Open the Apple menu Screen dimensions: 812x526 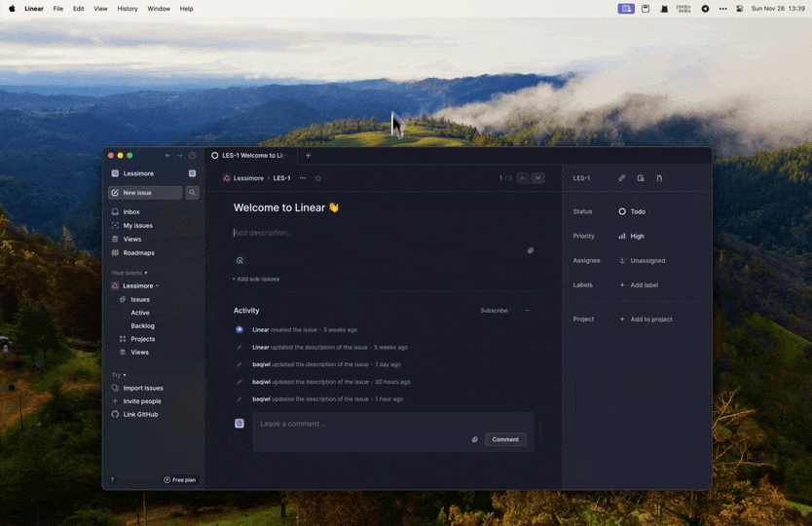(x=12, y=9)
